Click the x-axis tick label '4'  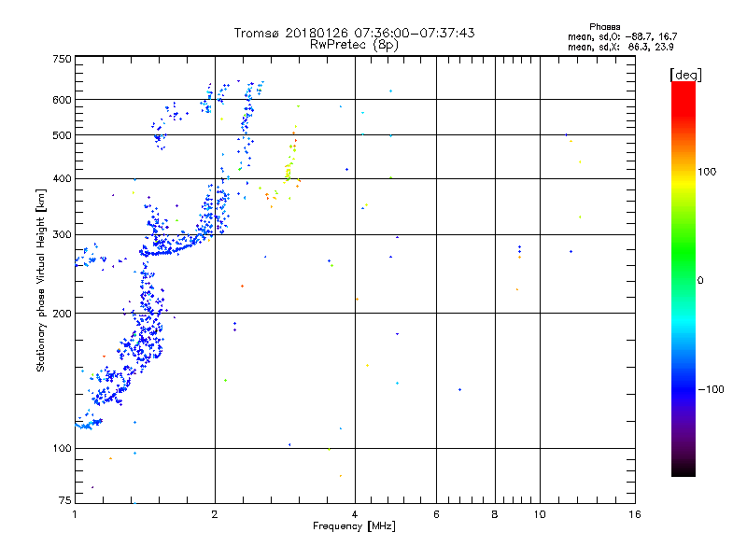click(x=355, y=514)
